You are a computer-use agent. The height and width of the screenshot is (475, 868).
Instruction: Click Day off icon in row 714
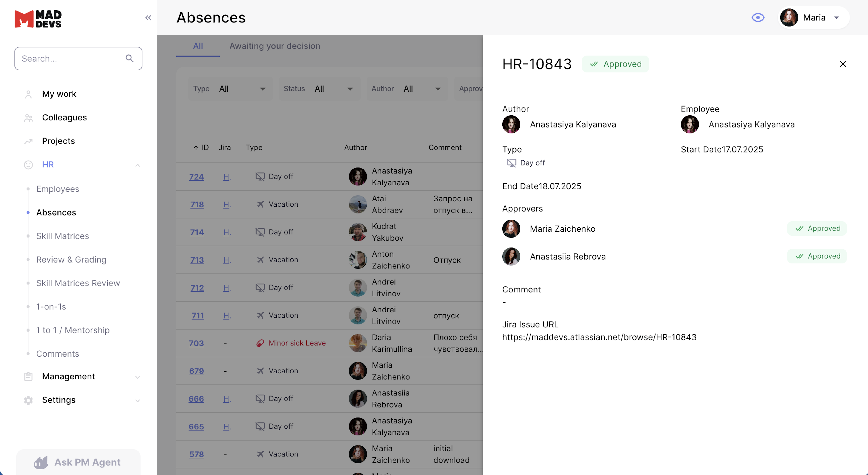[260, 232]
